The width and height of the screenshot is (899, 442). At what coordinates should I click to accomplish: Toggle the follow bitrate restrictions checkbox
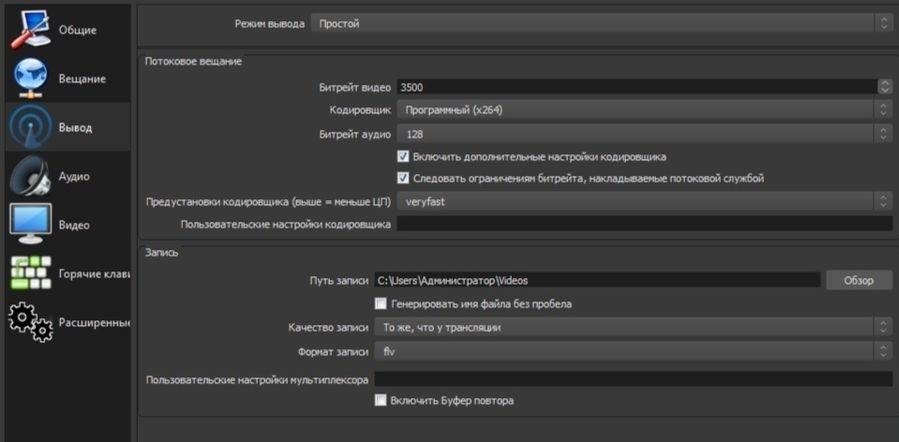tap(403, 179)
